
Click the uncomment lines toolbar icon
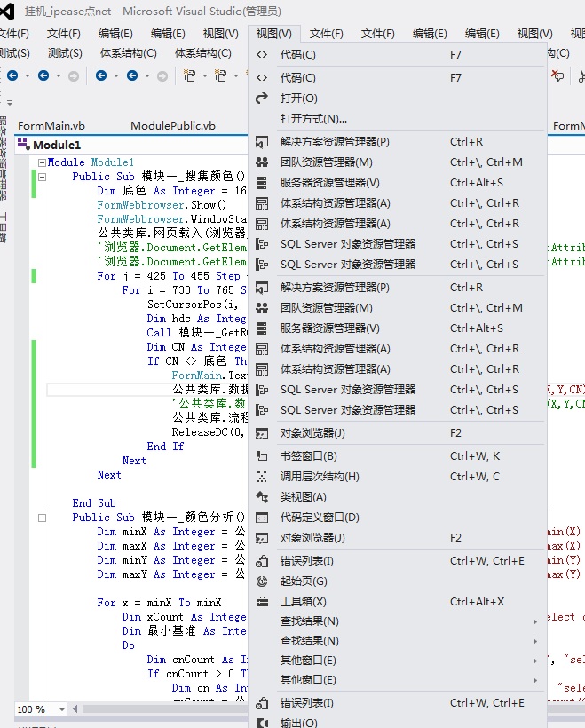pyautogui.click(x=557, y=75)
